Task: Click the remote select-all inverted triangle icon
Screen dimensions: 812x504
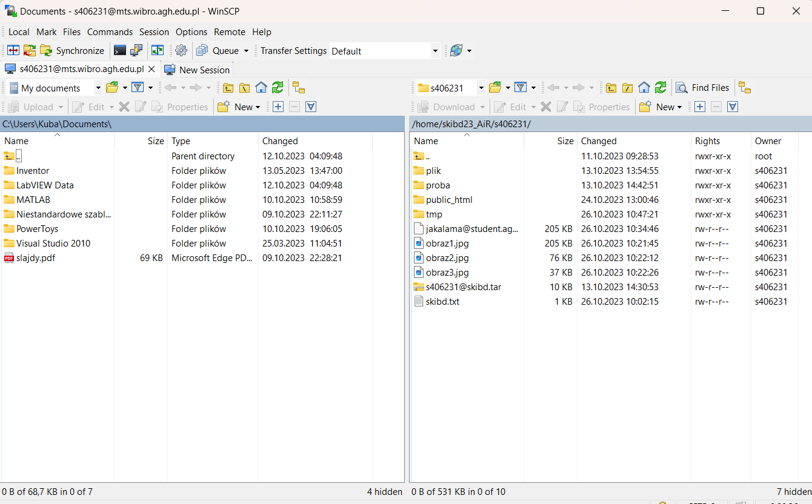Action: pyautogui.click(x=733, y=107)
